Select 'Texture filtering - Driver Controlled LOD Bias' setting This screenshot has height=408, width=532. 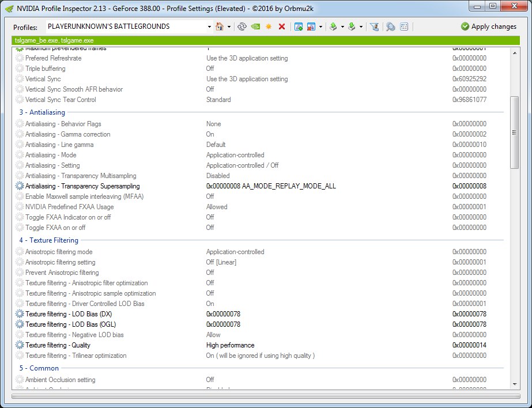85,304
